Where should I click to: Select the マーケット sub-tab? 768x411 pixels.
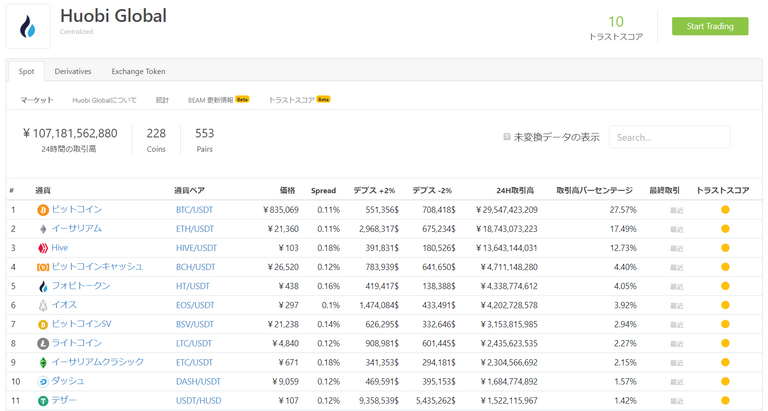(37, 100)
